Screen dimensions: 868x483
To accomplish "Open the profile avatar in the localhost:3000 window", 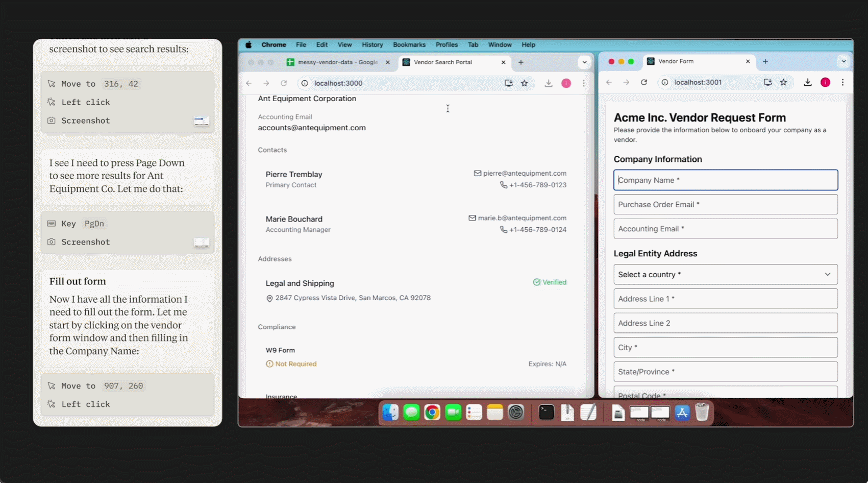I will click(566, 83).
